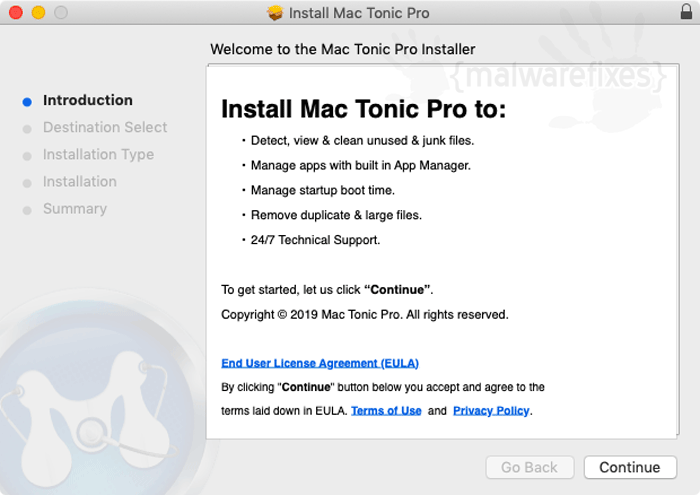The image size is (700, 495).
Task: Click the installer package icon in title bar
Action: pyautogui.click(x=275, y=13)
